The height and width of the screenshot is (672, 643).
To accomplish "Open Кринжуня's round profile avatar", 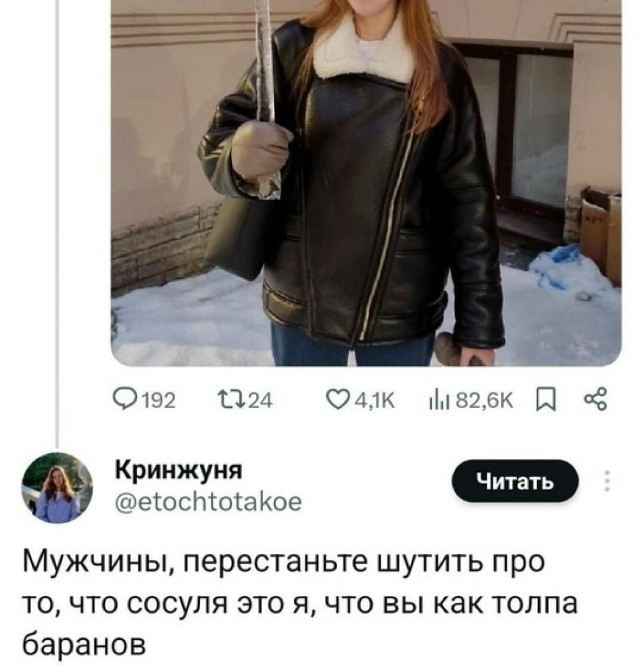I will pos(57,487).
